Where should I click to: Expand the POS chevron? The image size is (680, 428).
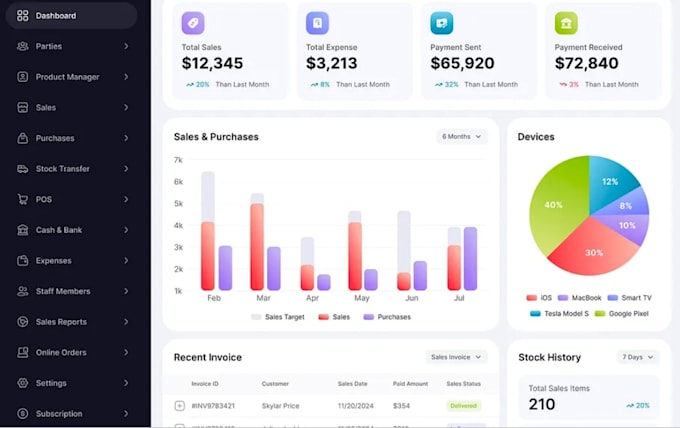(126, 199)
